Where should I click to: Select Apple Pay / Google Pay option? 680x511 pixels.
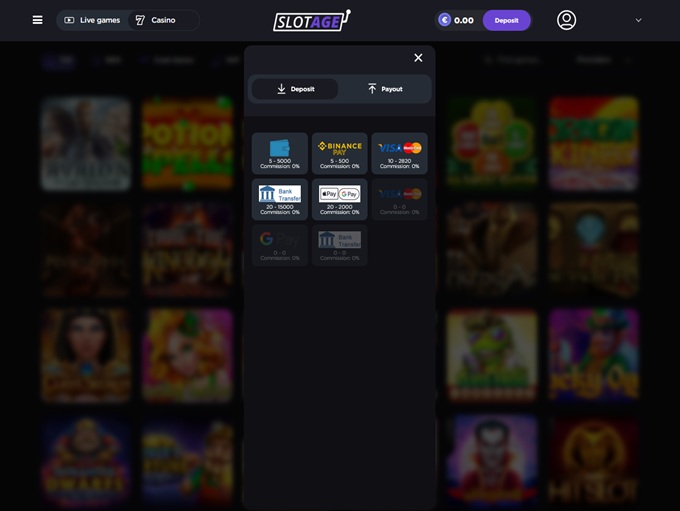(x=339, y=199)
